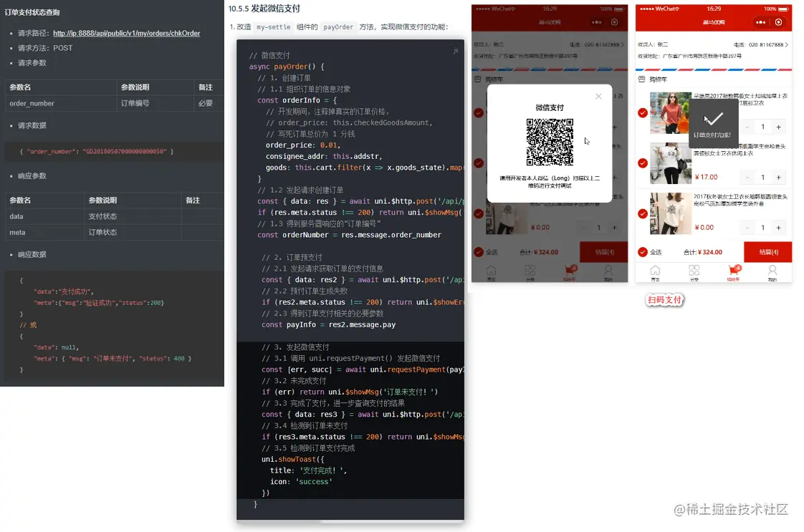Tap the QR code image in 微信支付 popup
This screenshot has height=532, width=804.
tap(550, 142)
